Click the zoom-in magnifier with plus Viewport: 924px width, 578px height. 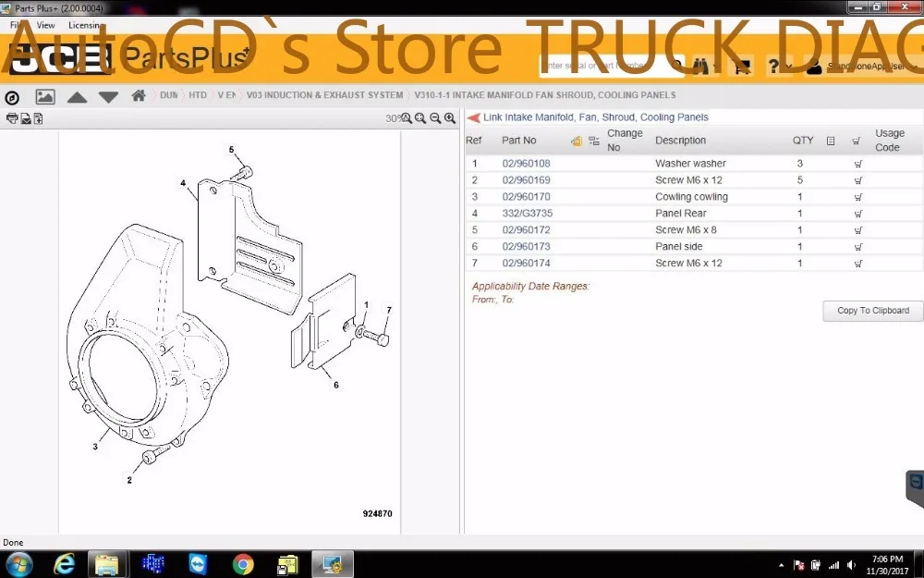coord(450,118)
